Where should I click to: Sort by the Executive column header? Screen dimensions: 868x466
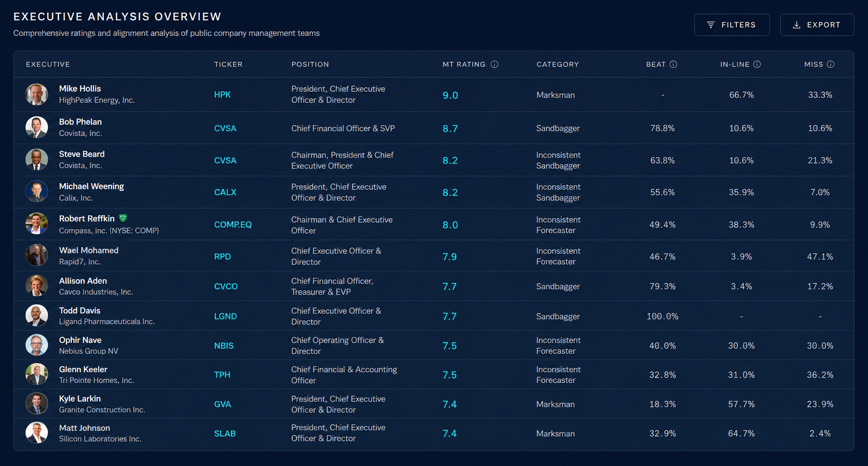tap(48, 64)
